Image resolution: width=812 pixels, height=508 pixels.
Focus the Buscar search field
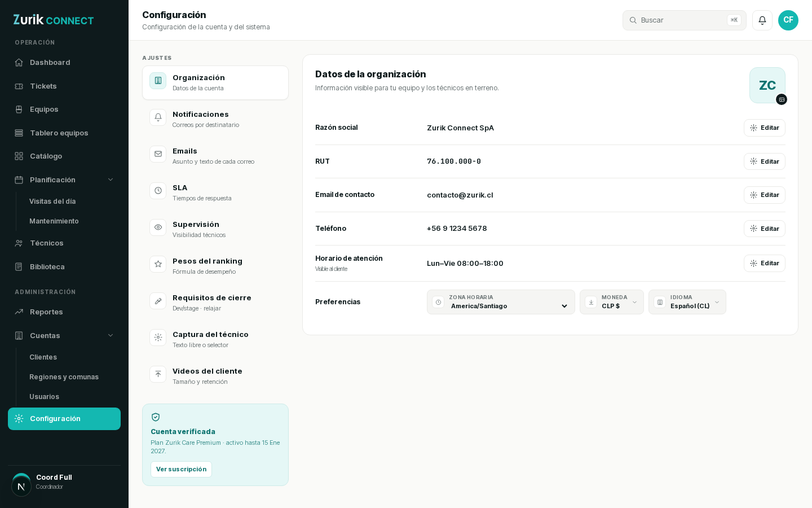coord(685,20)
